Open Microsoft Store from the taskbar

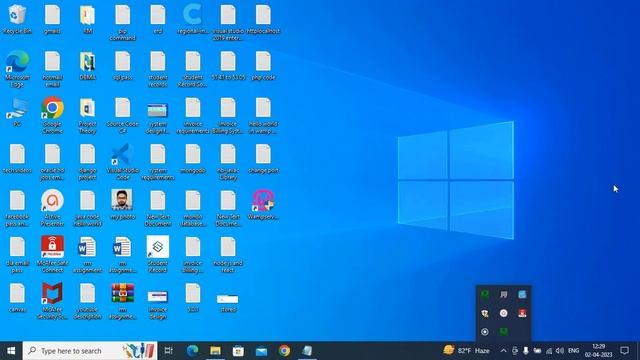tap(238, 351)
